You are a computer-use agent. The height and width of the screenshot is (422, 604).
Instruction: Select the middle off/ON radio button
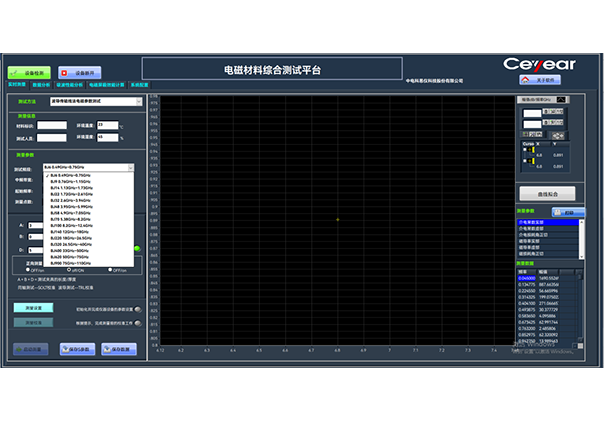tap(72, 270)
